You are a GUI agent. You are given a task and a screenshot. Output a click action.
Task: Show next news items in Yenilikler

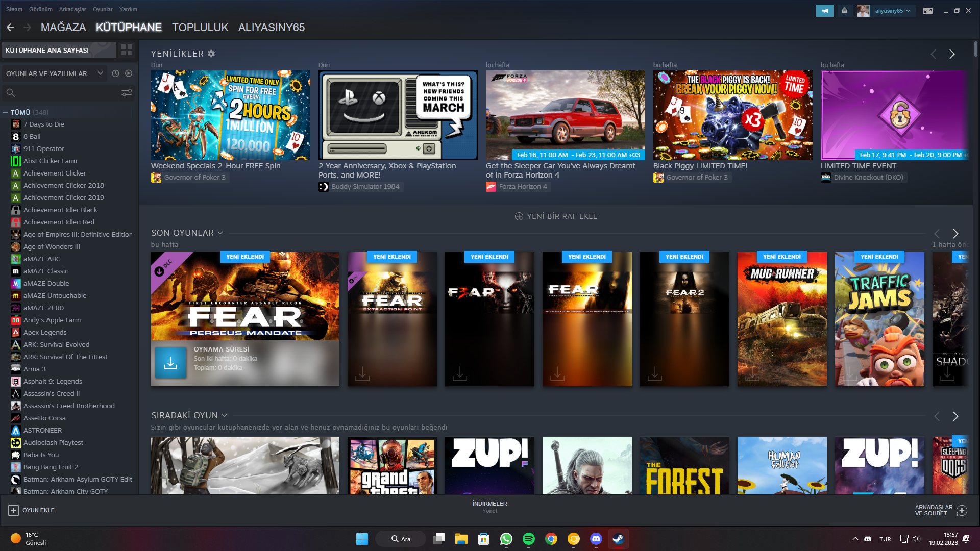[952, 54]
